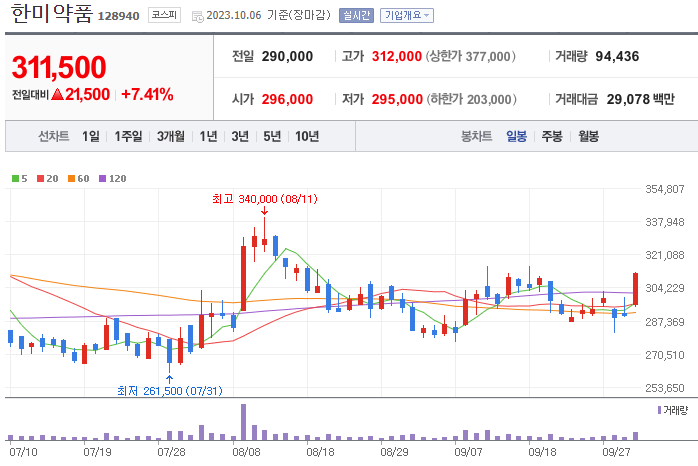698x466 pixels.
Task: Click the trading value 29,078 백만
Action: click(x=641, y=99)
